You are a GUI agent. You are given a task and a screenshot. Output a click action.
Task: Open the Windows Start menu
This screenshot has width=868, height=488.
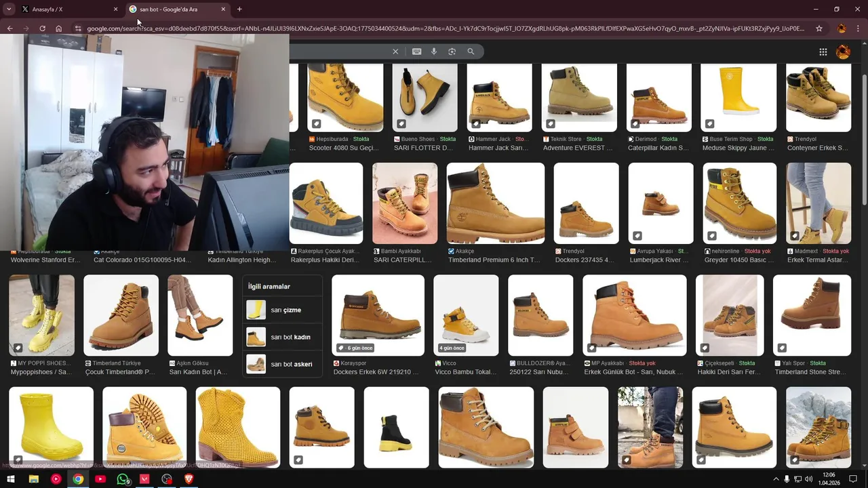(x=10, y=479)
